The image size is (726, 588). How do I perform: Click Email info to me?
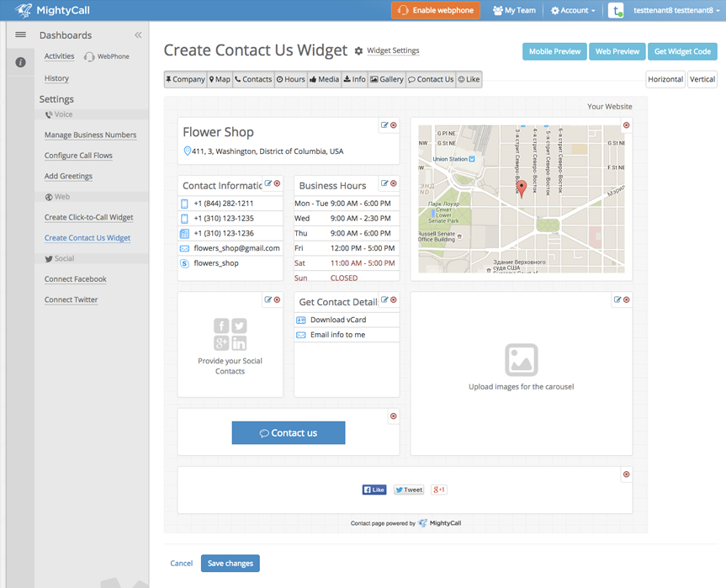click(347, 335)
